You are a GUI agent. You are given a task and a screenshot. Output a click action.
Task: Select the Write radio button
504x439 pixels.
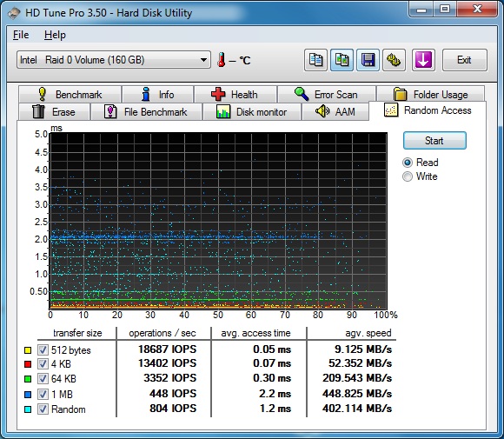pyautogui.click(x=408, y=176)
